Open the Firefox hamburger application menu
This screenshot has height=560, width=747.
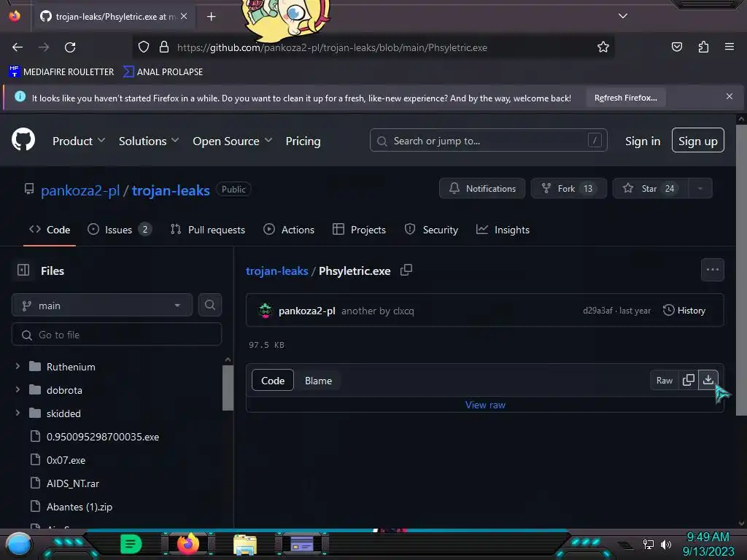[x=729, y=47]
